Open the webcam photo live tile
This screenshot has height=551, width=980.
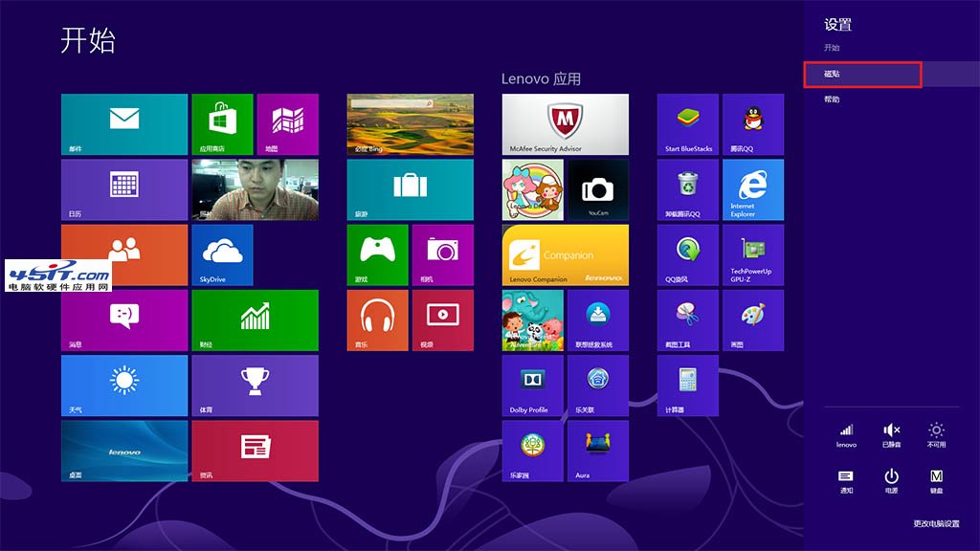tap(255, 189)
